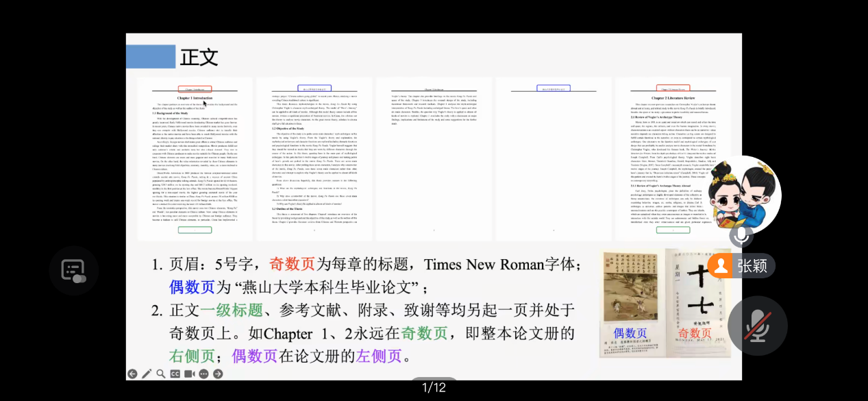The width and height of the screenshot is (868, 401).
Task: Click the Chapter 2 Literature Review page
Action: [673, 159]
